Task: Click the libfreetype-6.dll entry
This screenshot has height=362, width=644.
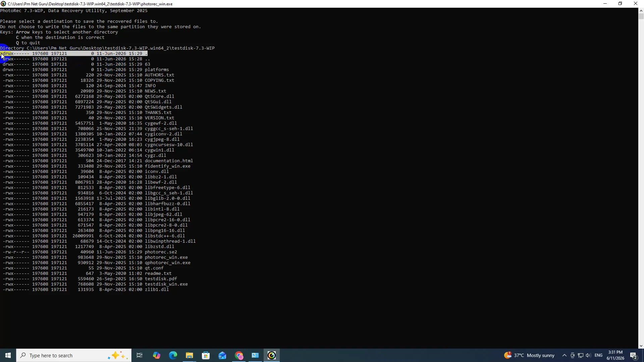Action: [97, 188]
